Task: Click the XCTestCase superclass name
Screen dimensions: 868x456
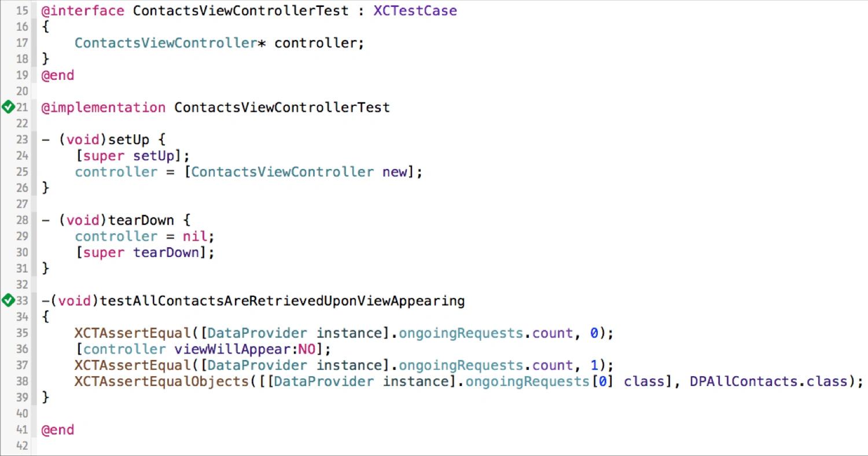Action: click(x=415, y=10)
